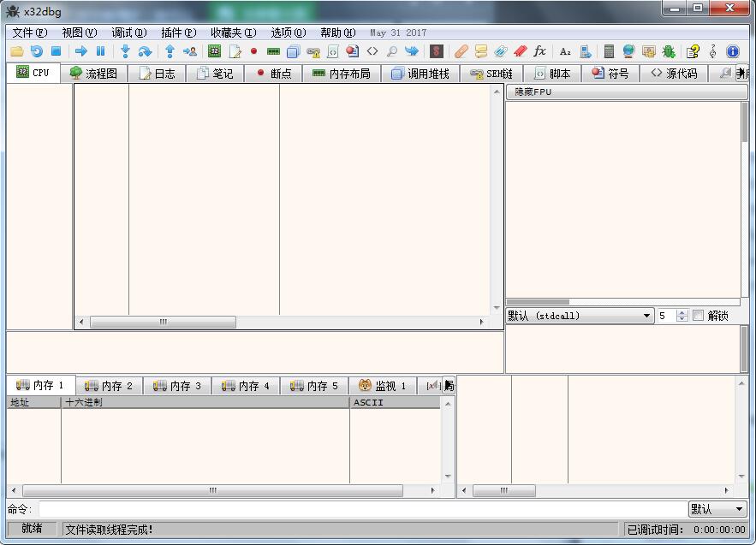The image size is (756, 545).
Task: Click ASCII column header in dump
Action: click(x=395, y=402)
